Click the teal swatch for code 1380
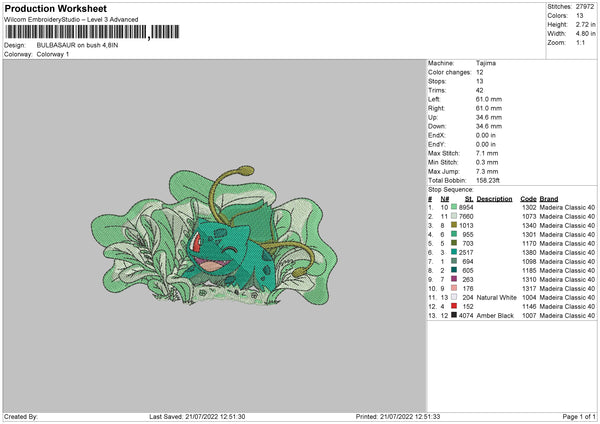Viewport: 600px width, 424px height. coord(455,252)
